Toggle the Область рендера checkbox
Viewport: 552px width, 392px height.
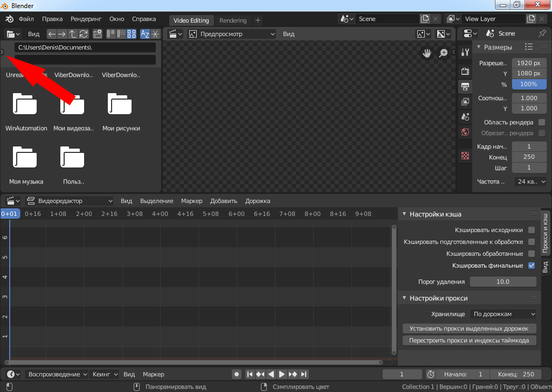coord(542,122)
